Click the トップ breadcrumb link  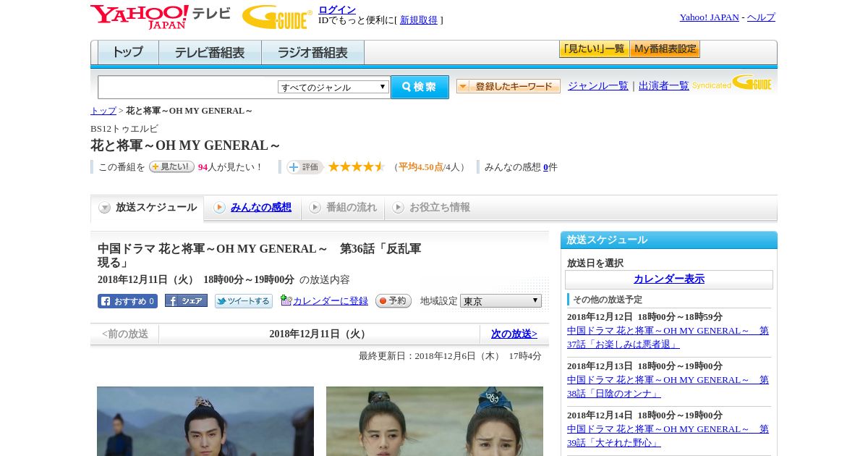pos(103,111)
